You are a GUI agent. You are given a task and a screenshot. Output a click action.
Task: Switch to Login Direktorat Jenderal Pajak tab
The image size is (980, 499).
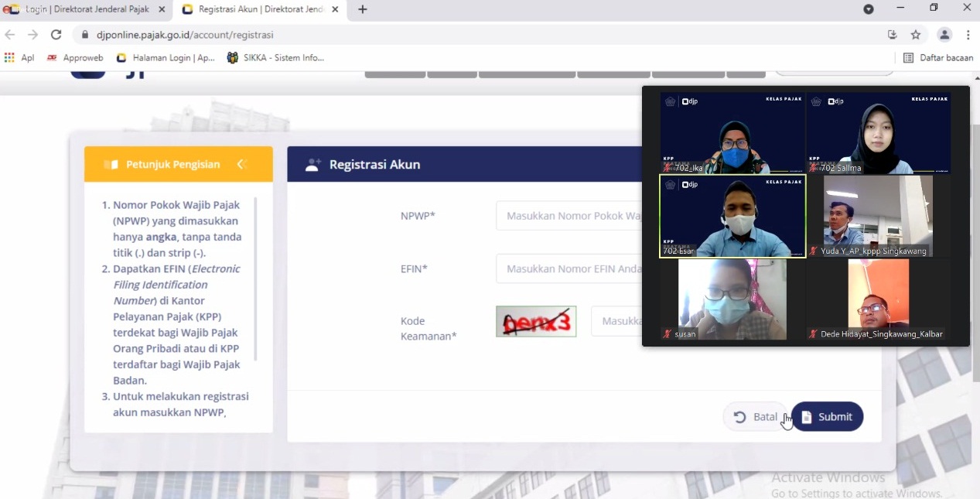pyautogui.click(x=85, y=9)
